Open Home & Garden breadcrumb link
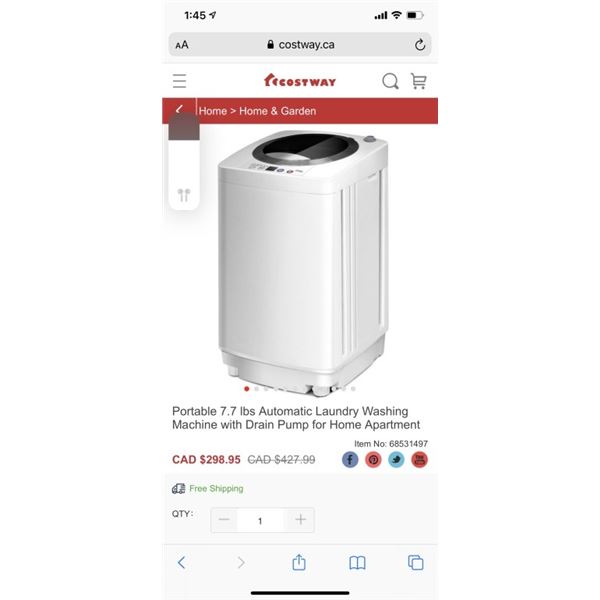Image resolution: width=600 pixels, height=600 pixels. [x=277, y=111]
